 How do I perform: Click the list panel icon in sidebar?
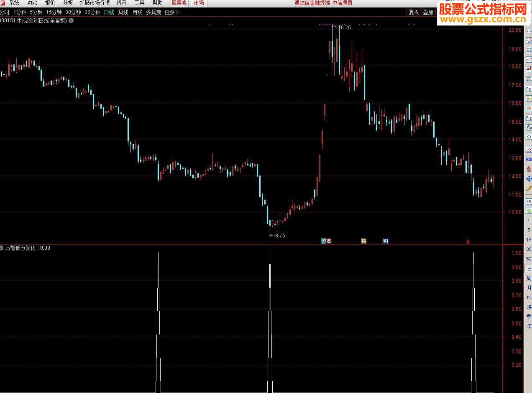point(529,79)
